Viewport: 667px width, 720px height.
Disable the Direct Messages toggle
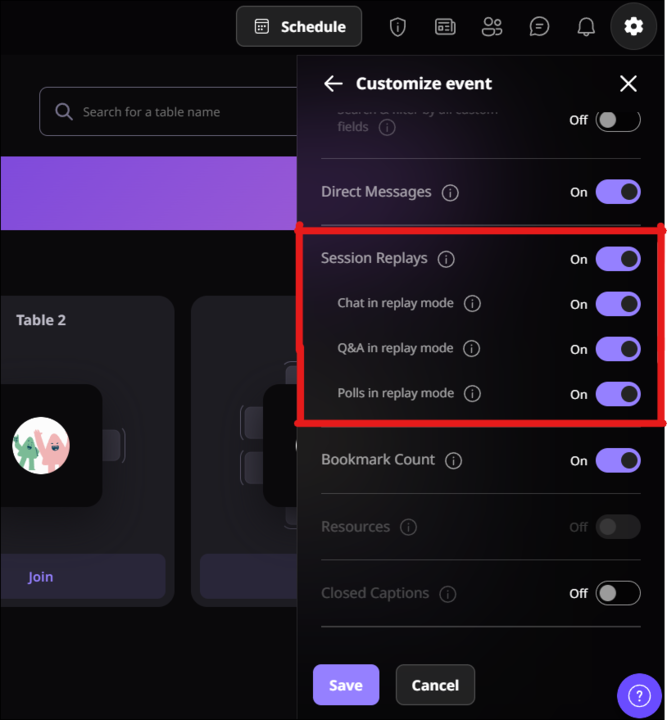point(618,192)
